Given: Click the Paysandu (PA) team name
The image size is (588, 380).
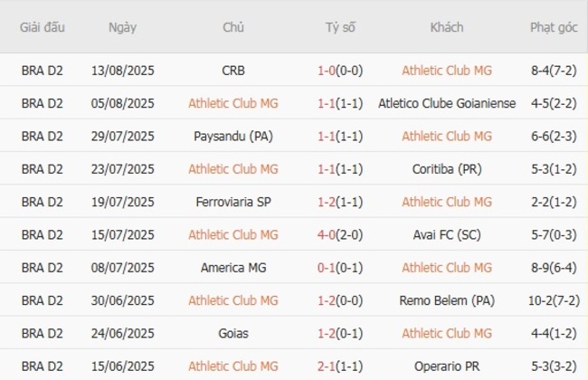Looking at the screenshot, I should (x=232, y=136).
